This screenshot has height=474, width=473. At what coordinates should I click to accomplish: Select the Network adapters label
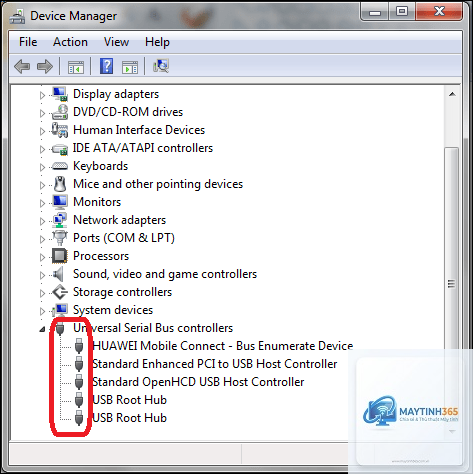[119, 220]
